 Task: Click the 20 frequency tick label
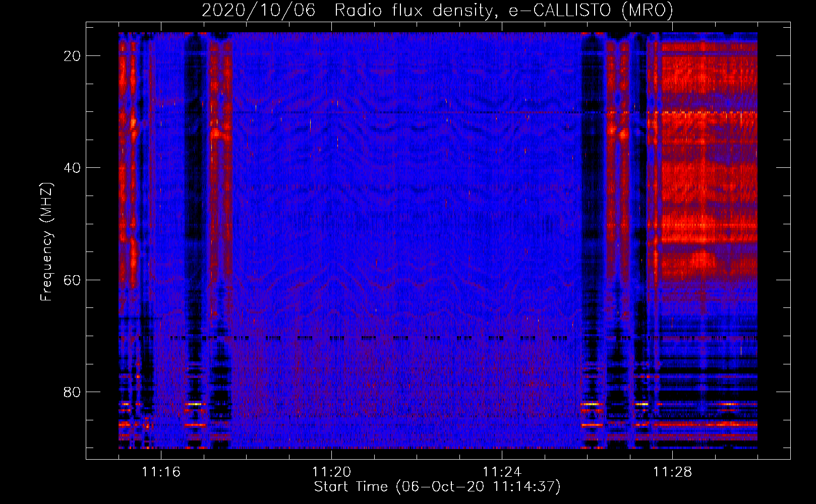[73, 56]
